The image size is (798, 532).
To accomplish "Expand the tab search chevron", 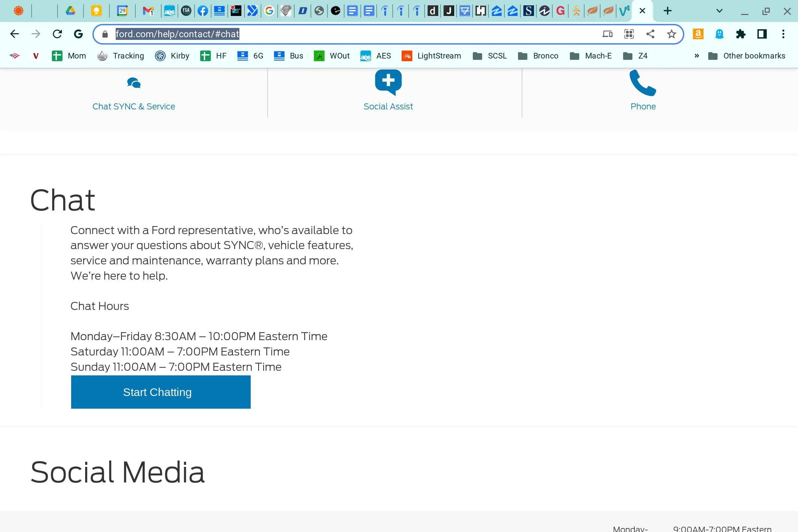I will [x=719, y=11].
